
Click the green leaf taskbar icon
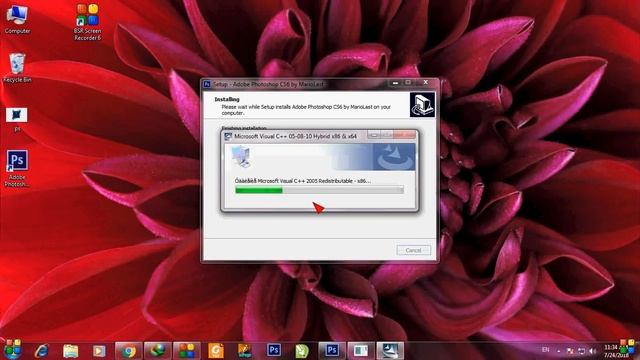click(x=302, y=351)
